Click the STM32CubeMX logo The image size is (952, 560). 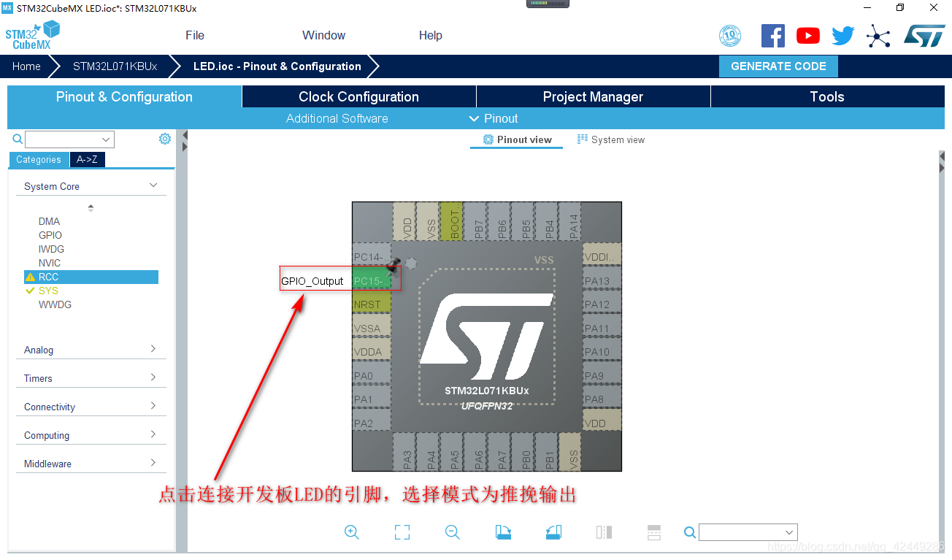click(x=33, y=35)
